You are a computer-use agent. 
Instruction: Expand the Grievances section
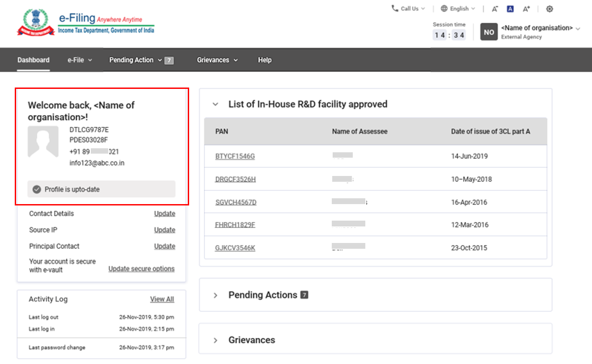pos(216,340)
